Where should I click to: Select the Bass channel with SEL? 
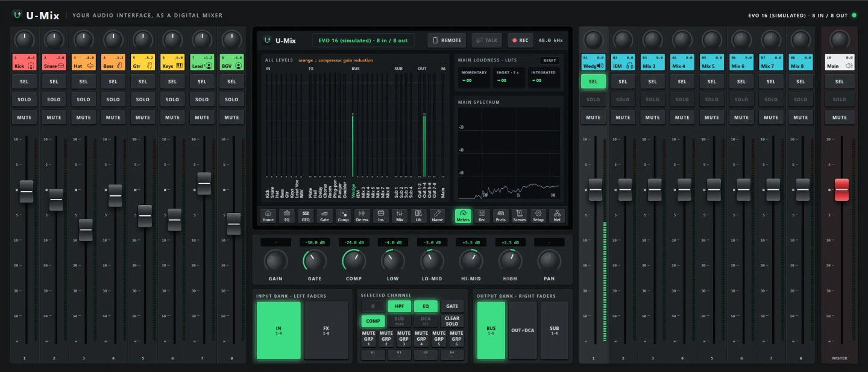[113, 81]
